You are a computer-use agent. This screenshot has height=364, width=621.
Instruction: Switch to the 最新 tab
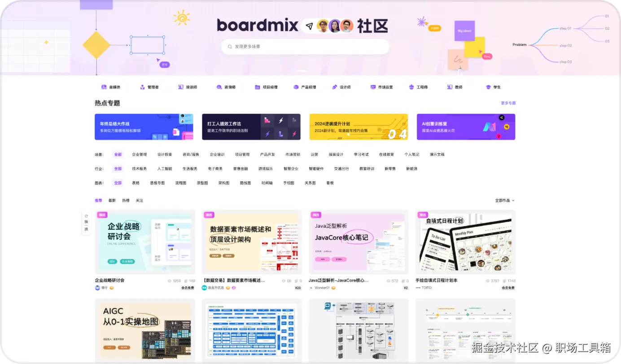[112, 200]
